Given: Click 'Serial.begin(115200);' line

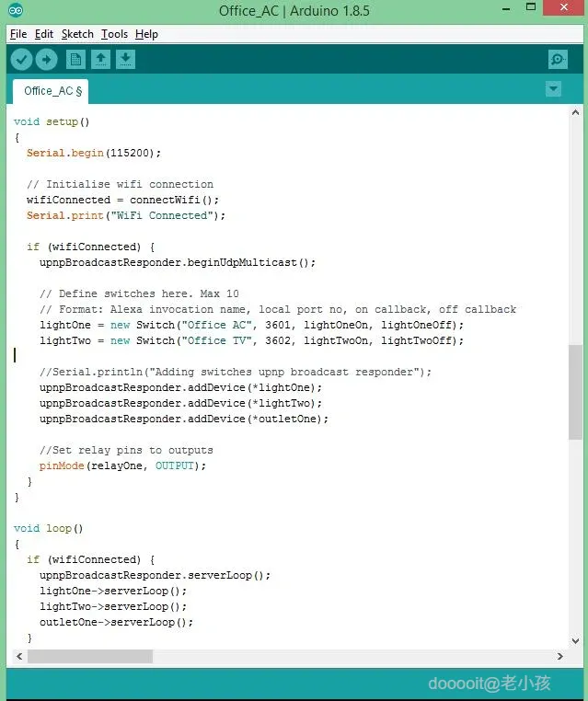Looking at the screenshot, I should [x=94, y=153].
